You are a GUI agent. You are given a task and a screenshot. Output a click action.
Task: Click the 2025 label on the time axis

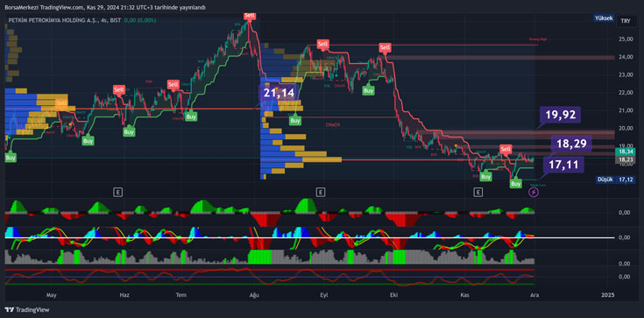[607, 295]
